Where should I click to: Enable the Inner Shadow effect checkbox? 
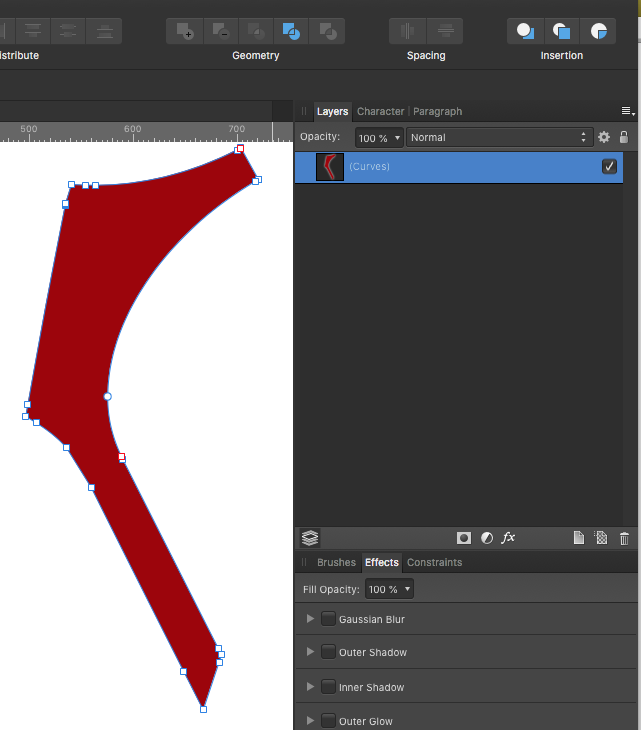tap(328, 687)
